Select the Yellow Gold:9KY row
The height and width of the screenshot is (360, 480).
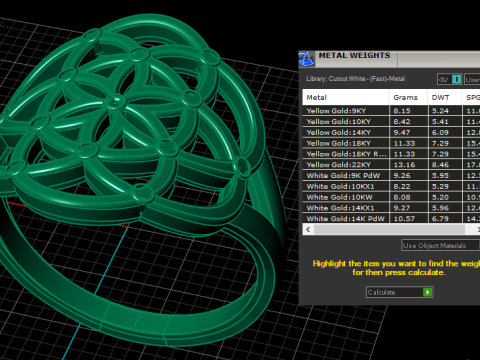[x=391, y=111]
